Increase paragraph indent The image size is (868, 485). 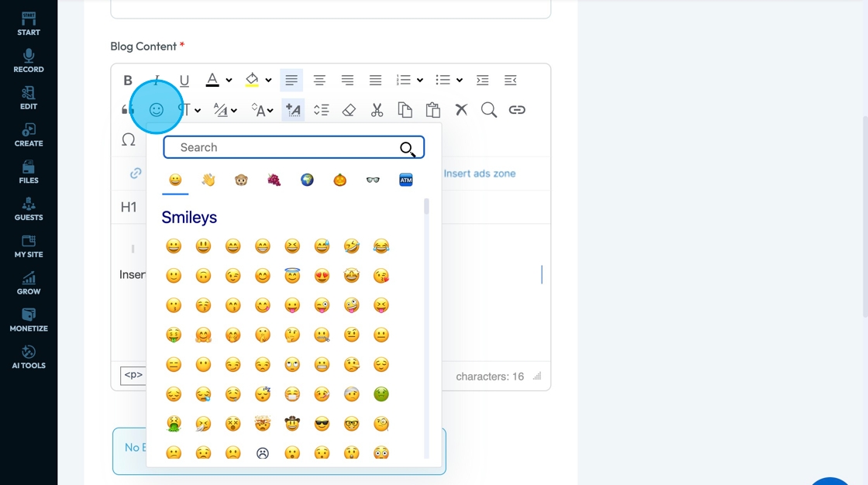(x=483, y=81)
